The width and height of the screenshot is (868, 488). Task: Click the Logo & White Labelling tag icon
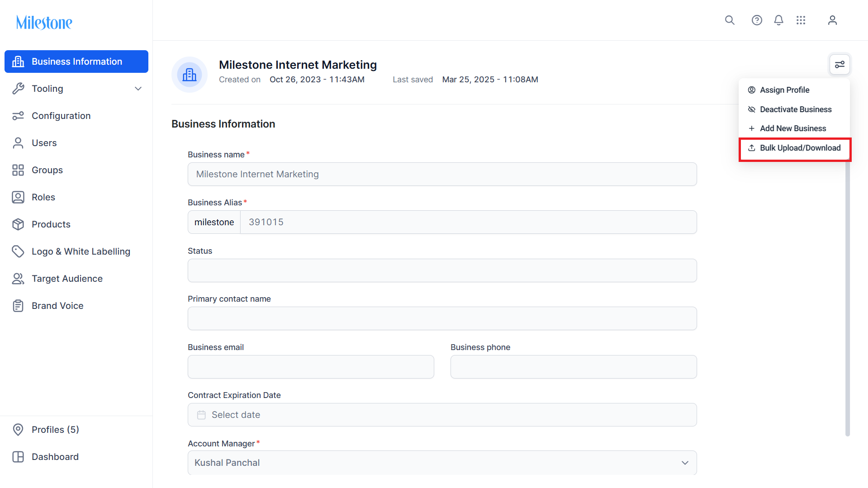point(18,251)
